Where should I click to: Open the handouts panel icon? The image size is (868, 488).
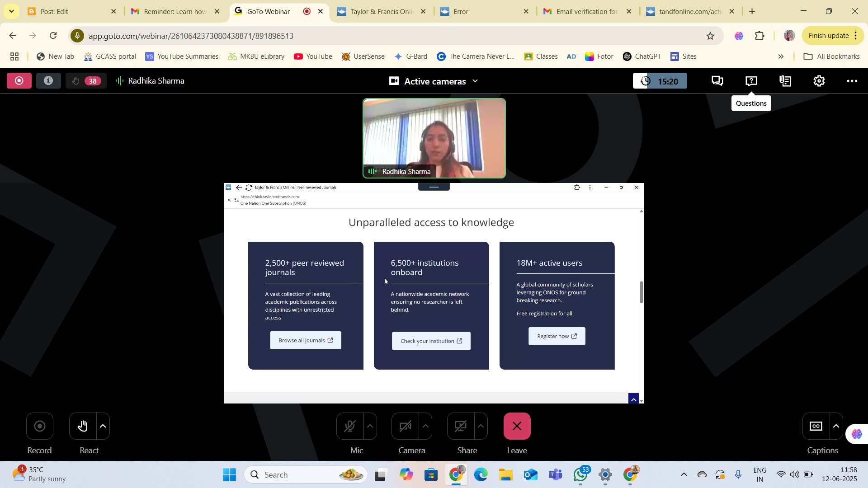pyautogui.click(x=785, y=81)
